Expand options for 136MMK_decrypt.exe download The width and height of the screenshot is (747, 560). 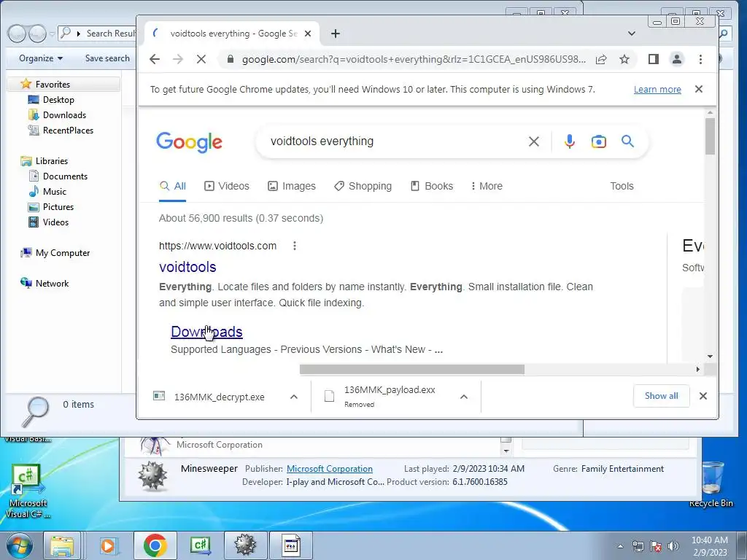click(294, 397)
